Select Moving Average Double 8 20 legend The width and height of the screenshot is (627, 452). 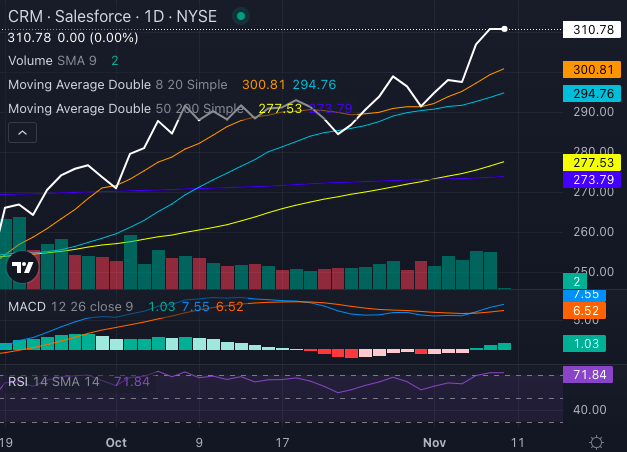tap(117, 85)
